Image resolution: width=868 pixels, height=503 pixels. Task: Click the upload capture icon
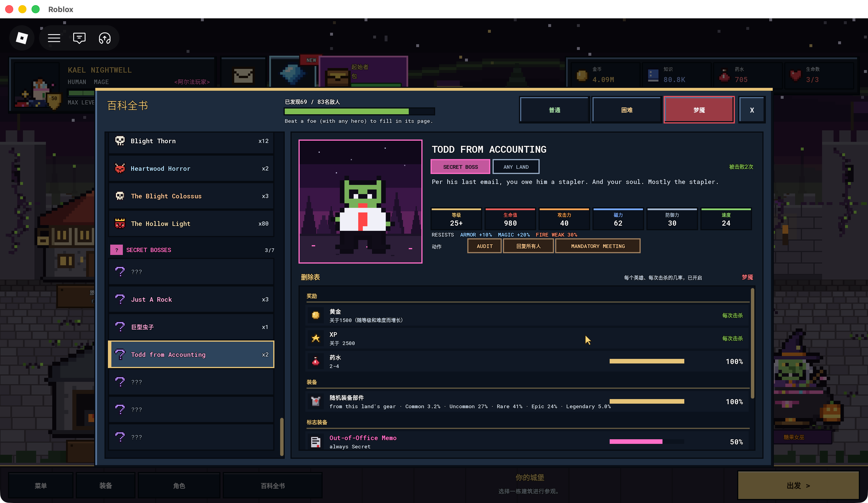105,38
